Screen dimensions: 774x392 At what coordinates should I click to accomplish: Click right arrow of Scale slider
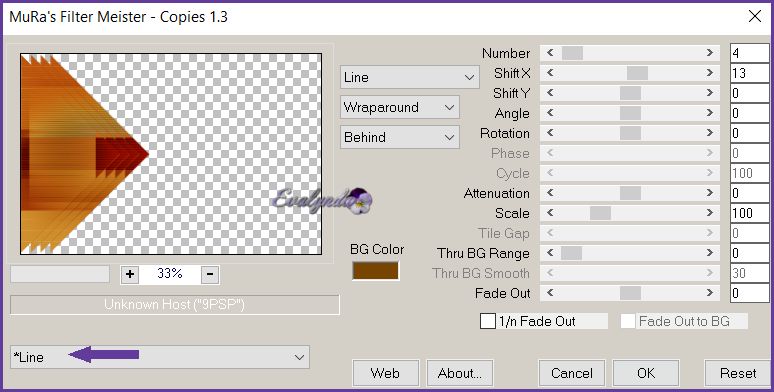click(709, 213)
